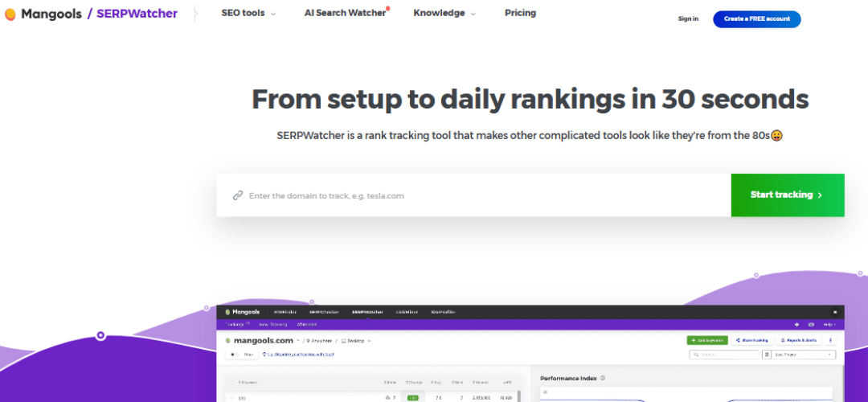Click the chain link icon in the domain field
The image size is (868, 402).
click(238, 195)
